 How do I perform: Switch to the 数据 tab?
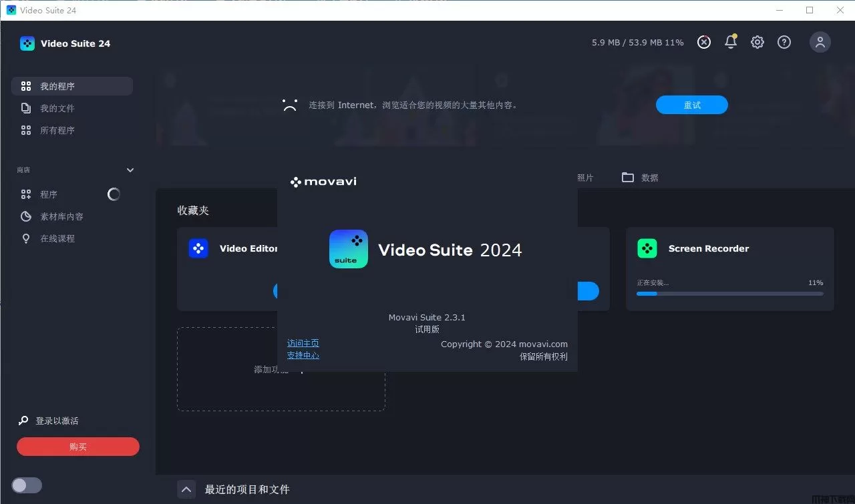tap(640, 178)
